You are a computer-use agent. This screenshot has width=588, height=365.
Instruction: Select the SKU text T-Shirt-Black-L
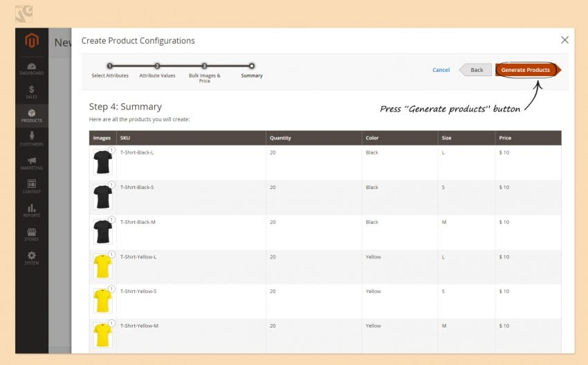click(137, 152)
